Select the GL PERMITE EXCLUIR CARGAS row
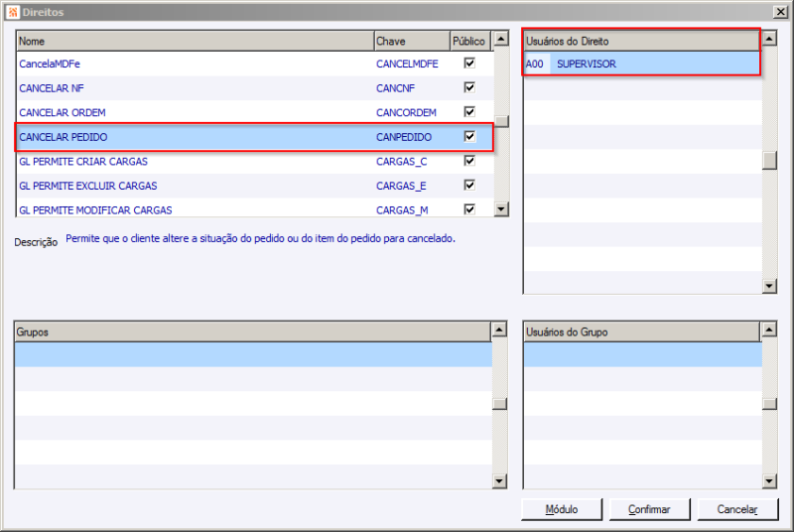Screen dimensions: 794x532 pyautogui.click(x=255, y=186)
